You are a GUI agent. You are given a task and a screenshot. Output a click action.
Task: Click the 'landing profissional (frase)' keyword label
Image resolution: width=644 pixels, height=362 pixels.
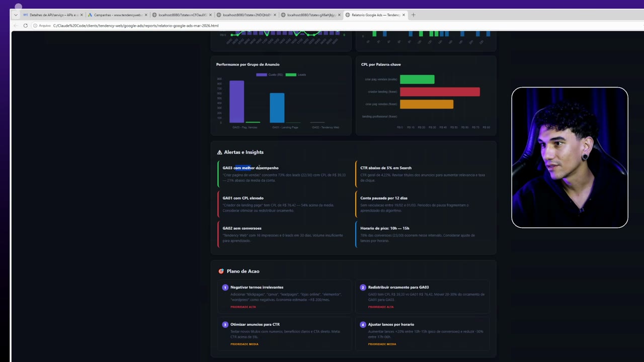tap(379, 117)
